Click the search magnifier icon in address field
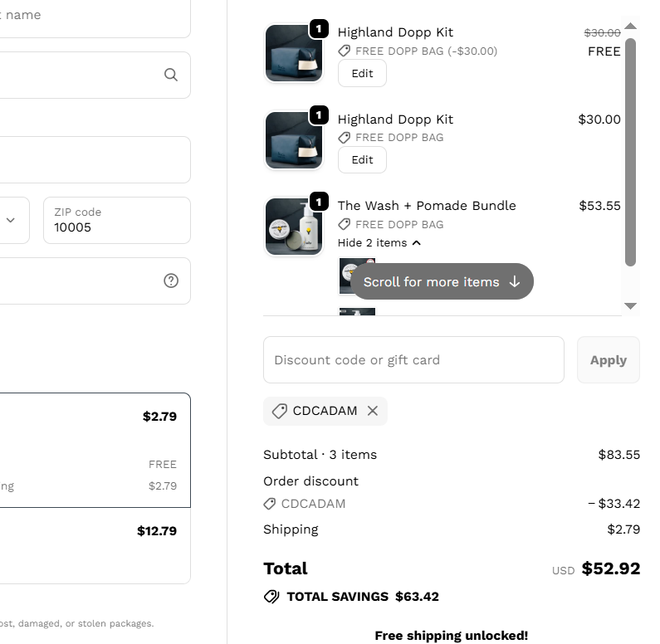 (171, 75)
